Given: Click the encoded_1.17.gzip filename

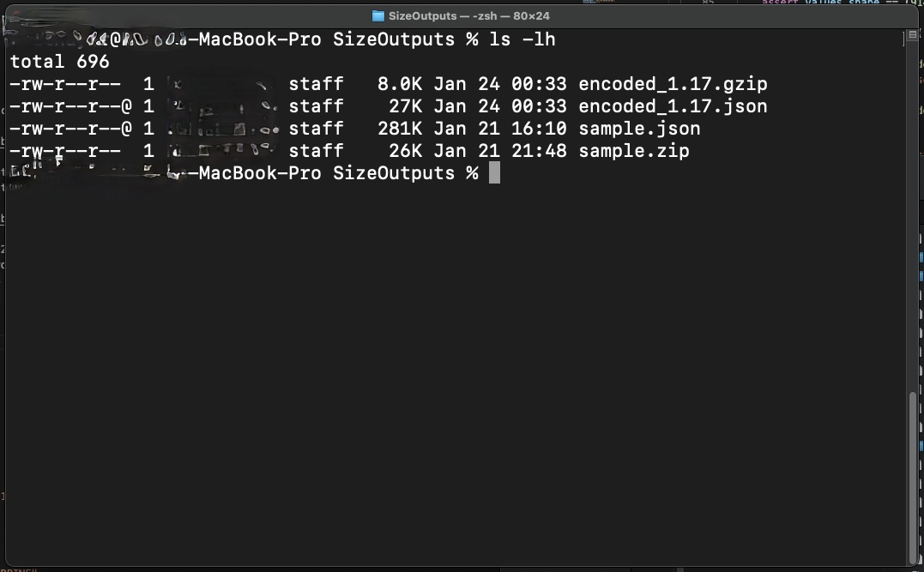Looking at the screenshot, I should (x=673, y=84).
